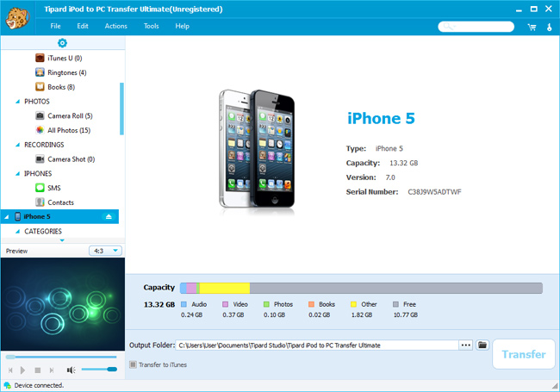Click the Video purple legend swatch
560x392 pixels.
(x=226, y=304)
